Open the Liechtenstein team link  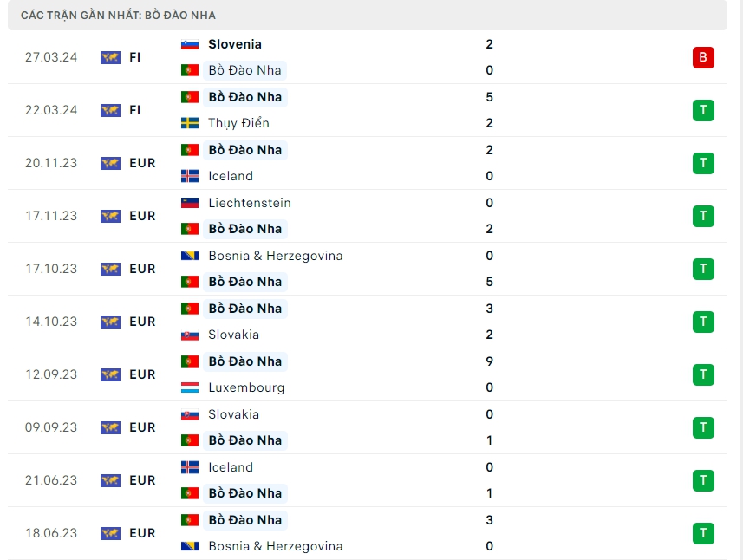pyautogui.click(x=250, y=203)
